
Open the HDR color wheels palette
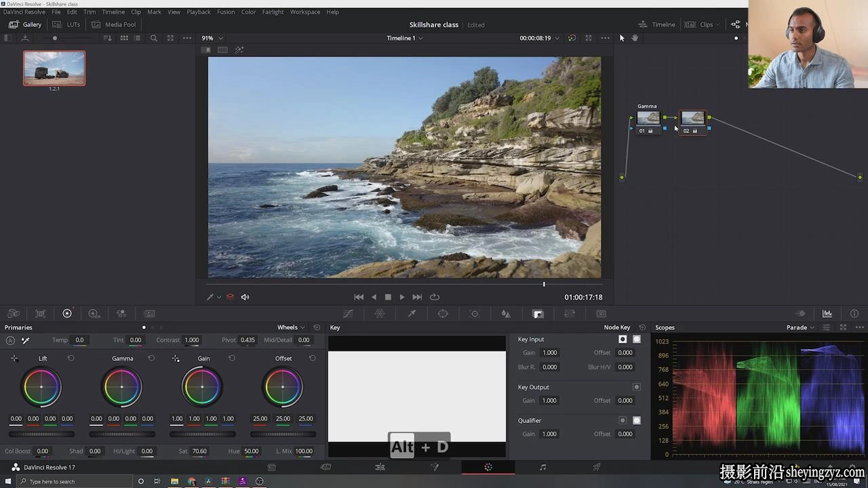[94, 314]
